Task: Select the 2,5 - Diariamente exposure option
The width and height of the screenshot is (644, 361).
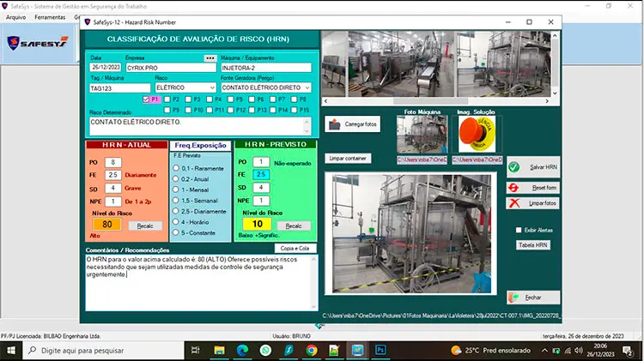Action: tap(177, 210)
